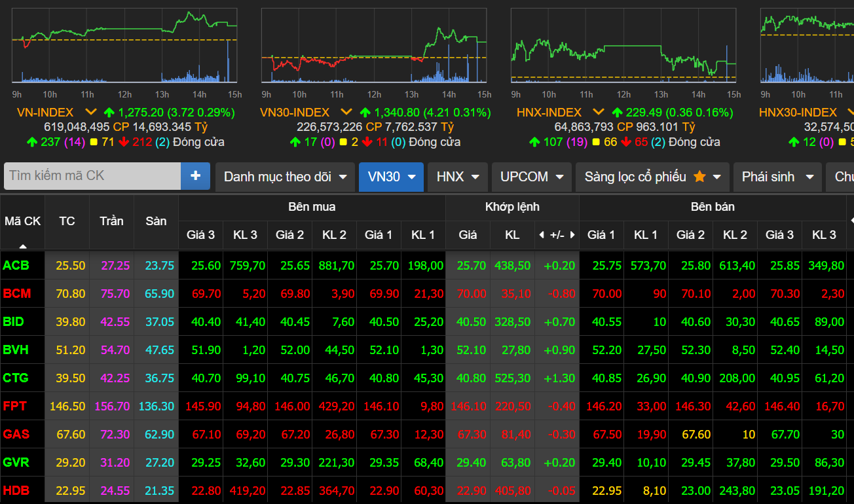854x504 pixels.
Task: Select the BVH stock symbol
Action: (x=16, y=350)
